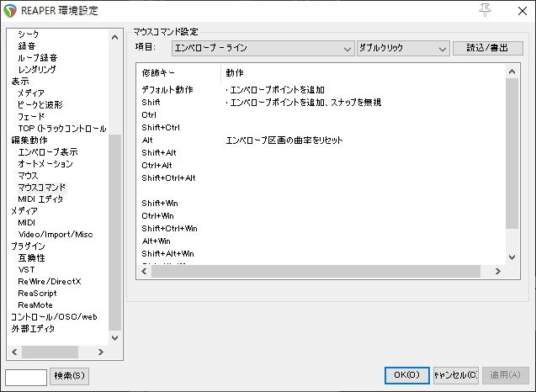Select コントロール/OSC/web in the tree
The height and width of the screenshot is (392, 536).
click(x=54, y=317)
